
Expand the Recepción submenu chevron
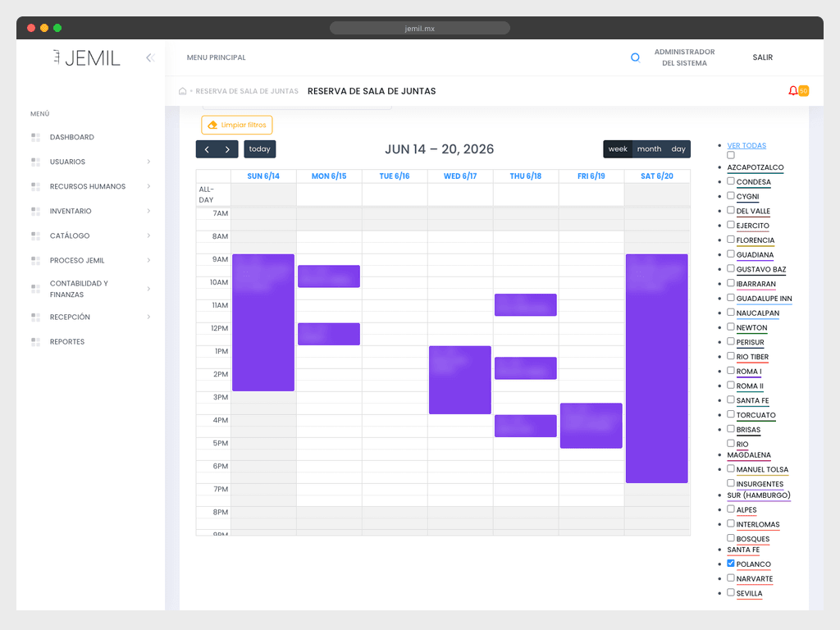149,317
